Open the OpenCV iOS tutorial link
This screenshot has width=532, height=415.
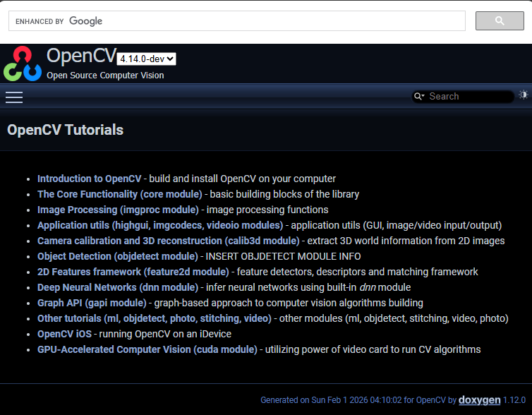click(64, 334)
